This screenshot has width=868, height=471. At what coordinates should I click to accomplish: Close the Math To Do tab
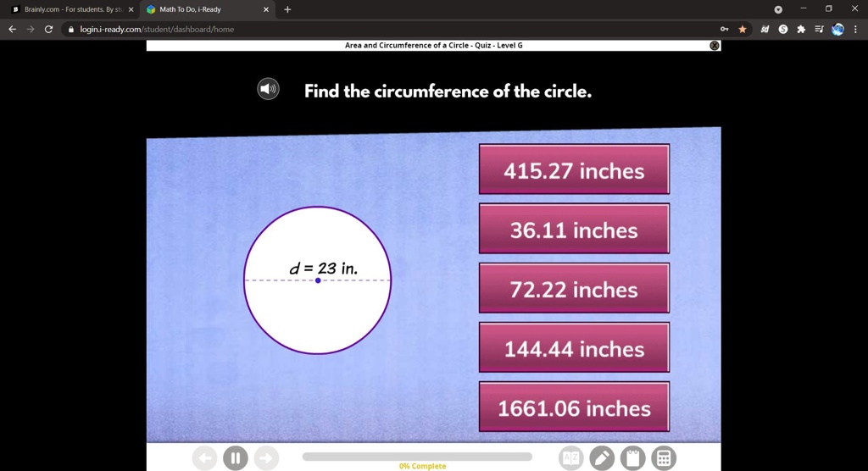pyautogui.click(x=265, y=9)
